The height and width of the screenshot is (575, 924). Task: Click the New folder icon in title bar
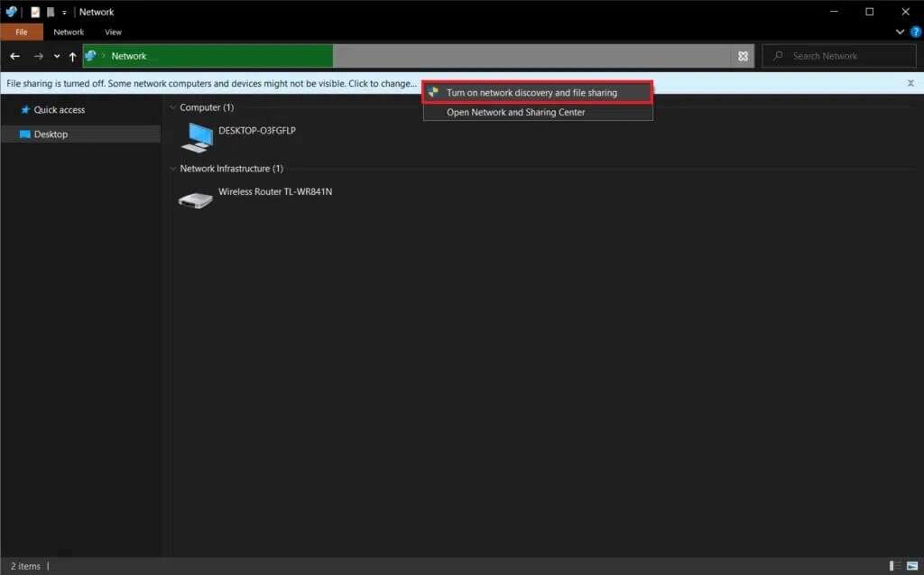click(x=51, y=12)
